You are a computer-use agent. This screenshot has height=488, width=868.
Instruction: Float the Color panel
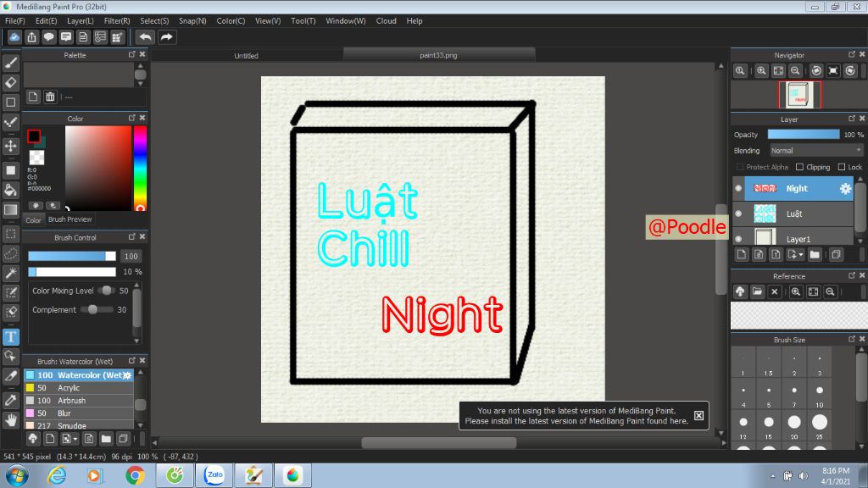(131, 118)
